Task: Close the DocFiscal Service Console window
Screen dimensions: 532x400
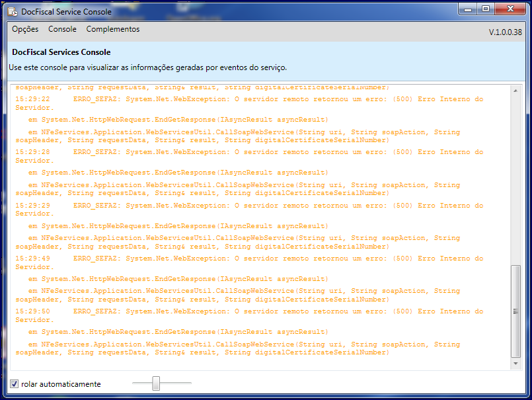Action: pos(510,9)
